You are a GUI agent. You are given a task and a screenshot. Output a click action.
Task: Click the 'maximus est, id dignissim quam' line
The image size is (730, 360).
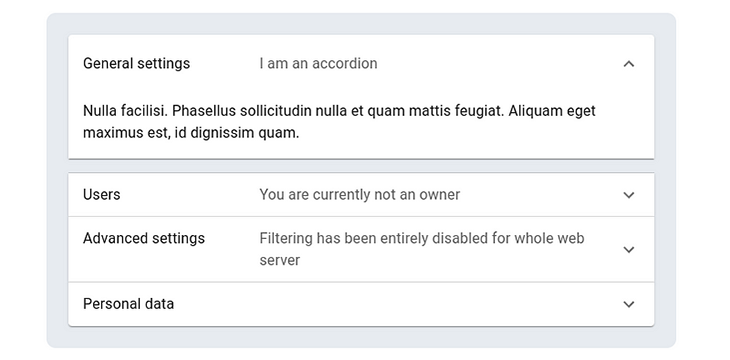tap(191, 133)
